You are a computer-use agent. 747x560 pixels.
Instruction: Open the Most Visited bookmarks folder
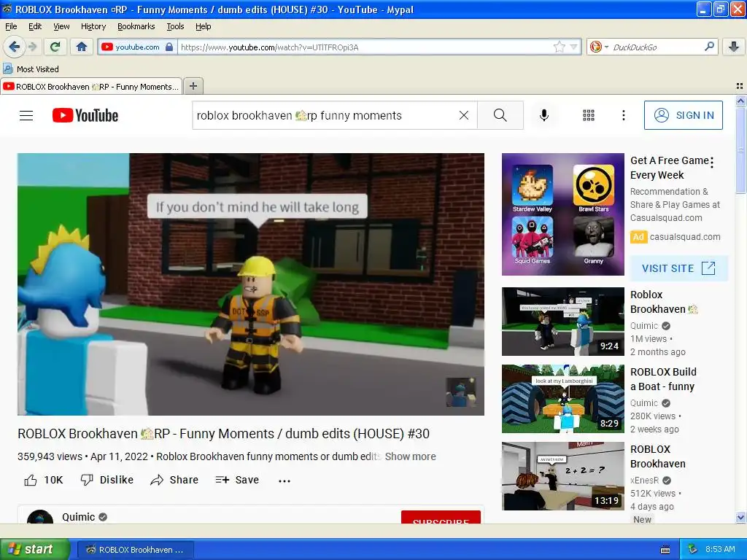tap(31, 69)
